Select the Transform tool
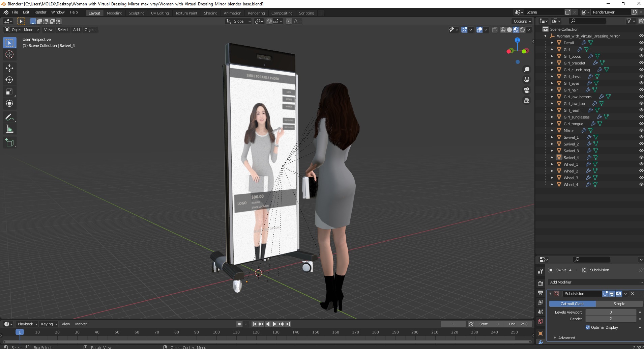Image resolution: width=644 pixels, height=349 pixels. (9, 103)
